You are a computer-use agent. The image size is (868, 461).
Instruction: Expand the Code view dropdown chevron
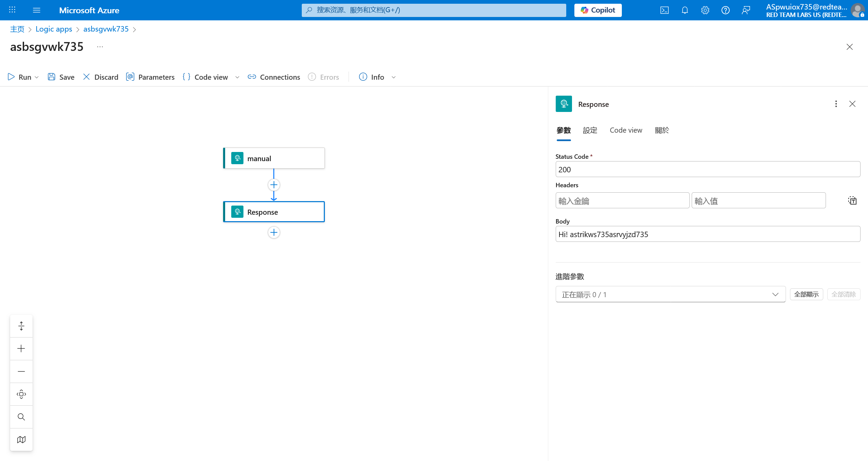pyautogui.click(x=237, y=77)
